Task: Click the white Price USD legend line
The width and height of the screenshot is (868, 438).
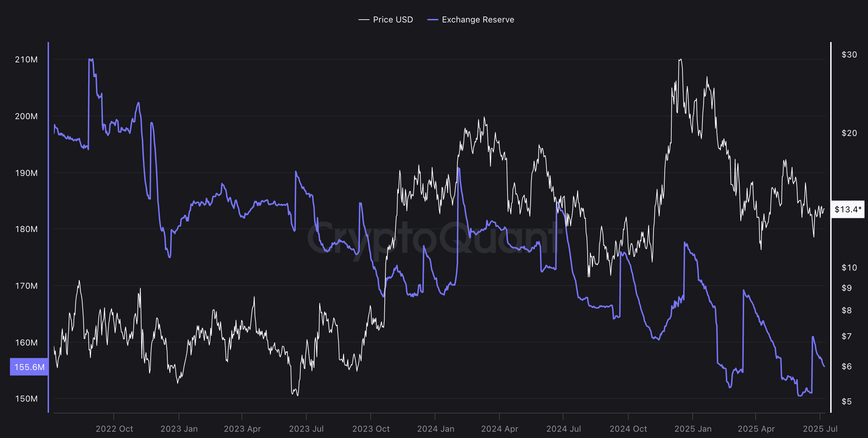Action: click(364, 20)
